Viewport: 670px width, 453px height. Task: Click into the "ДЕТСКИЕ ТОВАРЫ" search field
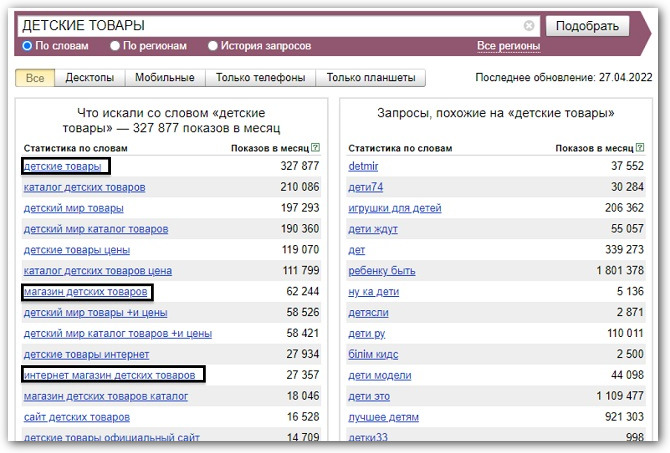point(270,25)
